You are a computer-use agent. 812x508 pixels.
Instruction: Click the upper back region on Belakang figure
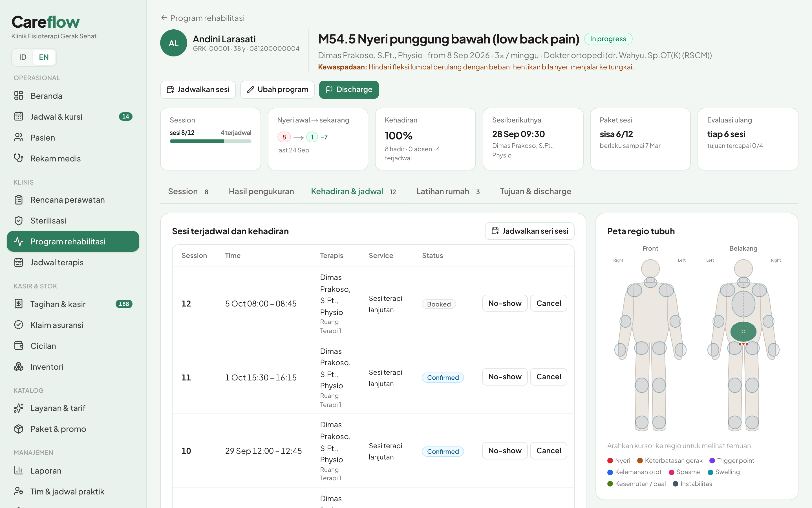[x=743, y=304]
